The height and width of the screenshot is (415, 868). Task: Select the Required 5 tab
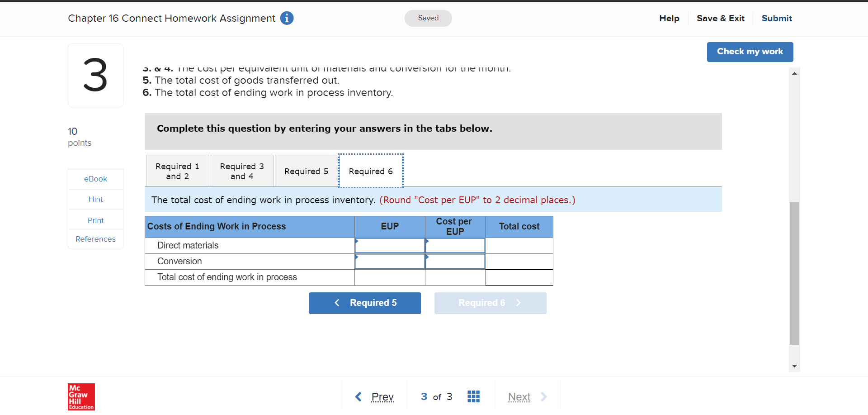click(306, 171)
